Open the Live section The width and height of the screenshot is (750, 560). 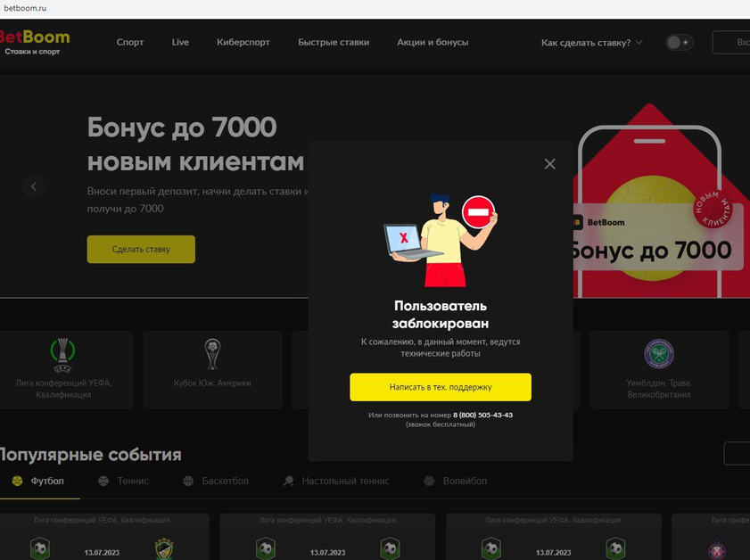click(x=180, y=42)
